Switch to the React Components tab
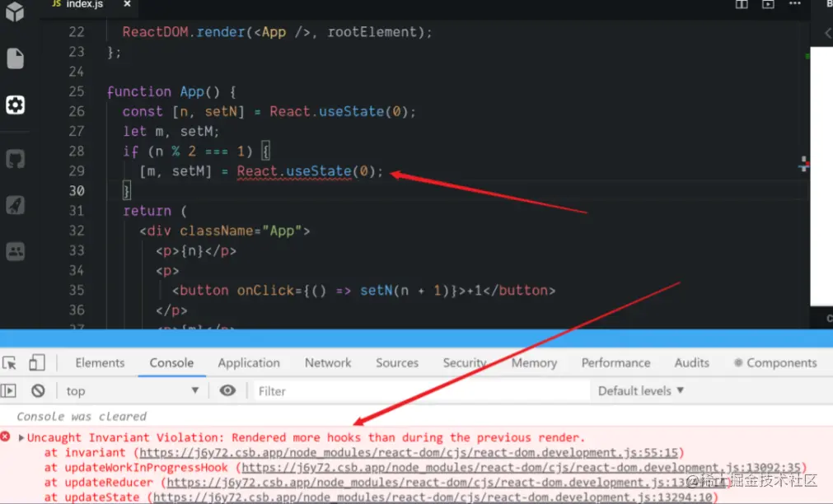833x504 pixels. (x=775, y=362)
